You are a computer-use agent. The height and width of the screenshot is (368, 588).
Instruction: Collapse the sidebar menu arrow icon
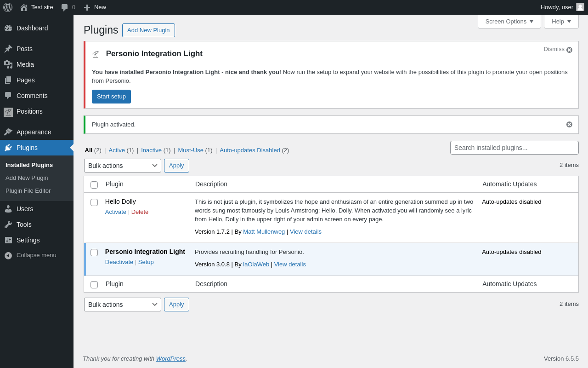tap(8, 255)
